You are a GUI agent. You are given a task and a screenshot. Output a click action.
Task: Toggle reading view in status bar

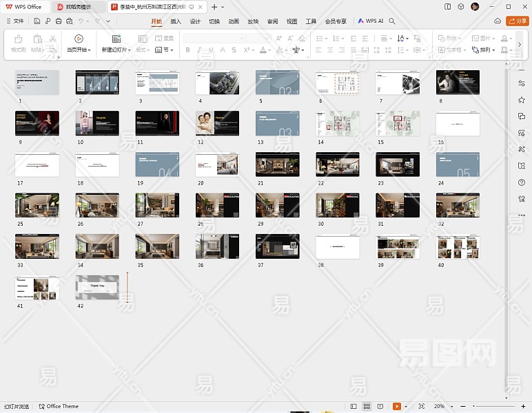point(380,407)
